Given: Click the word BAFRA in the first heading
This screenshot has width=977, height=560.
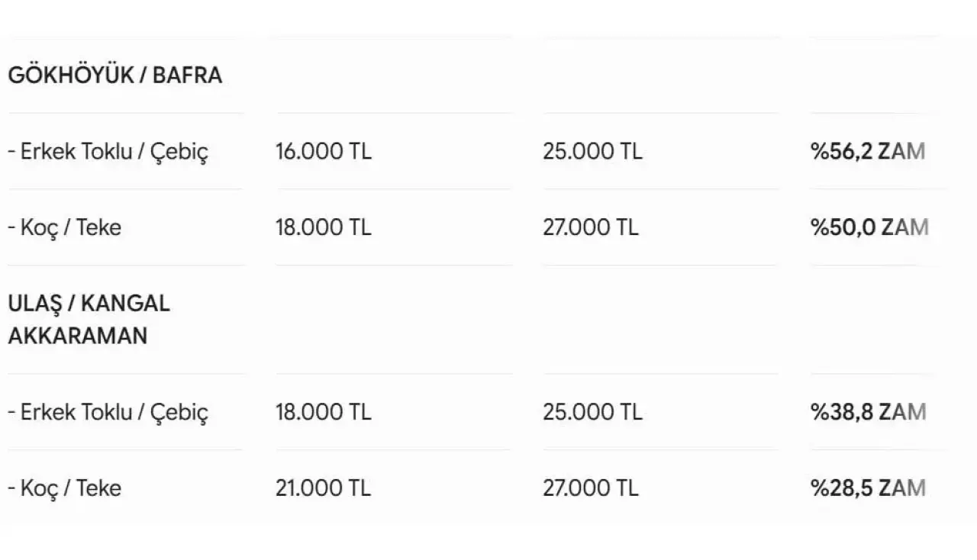Looking at the screenshot, I should click(x=188, y=76).
